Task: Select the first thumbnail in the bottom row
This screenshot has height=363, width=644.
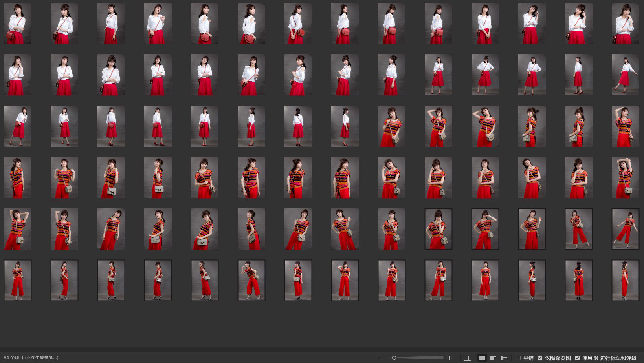Action: (x=18, y=280)
